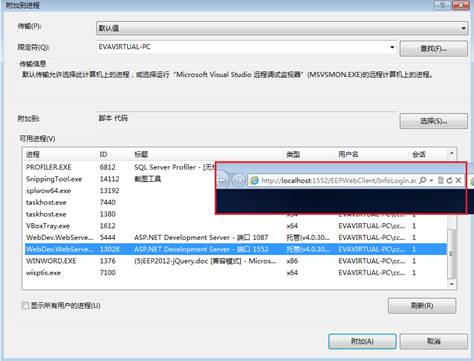Click the browser refresh icon
Image resolution: width=474 pixels, height=361 pixels.
click(x=449, y=180)
